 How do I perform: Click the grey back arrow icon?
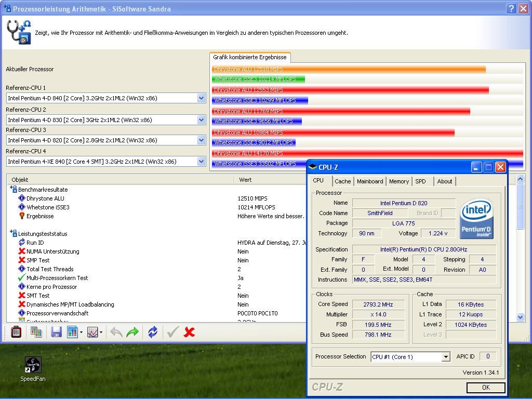pyautogui.click(x=116, y=332)
